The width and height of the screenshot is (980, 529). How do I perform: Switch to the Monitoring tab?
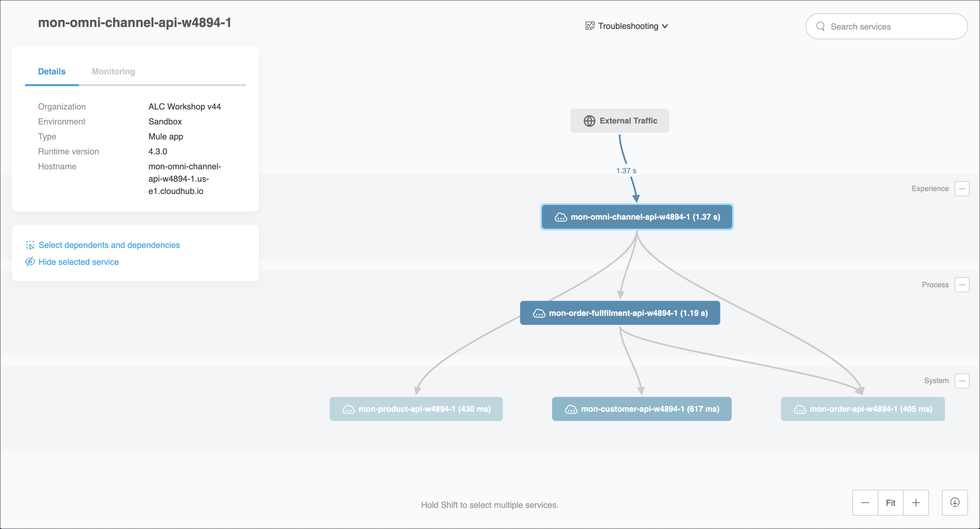[x=113, y=71]
